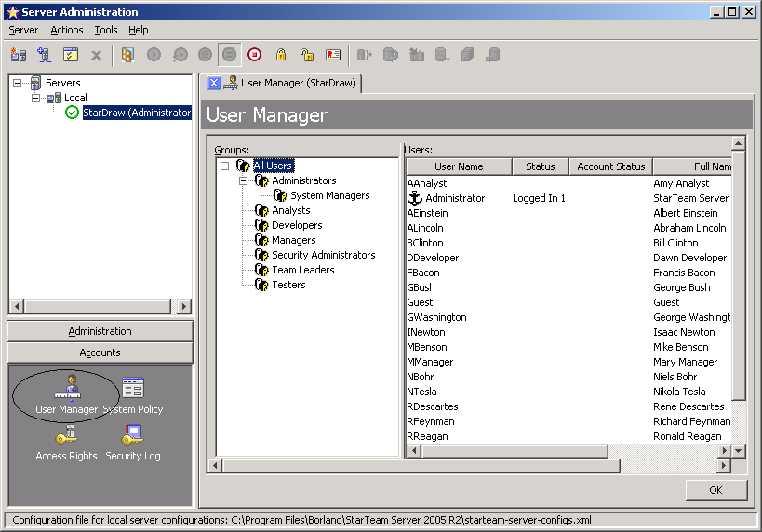Click the add server toolbar icon
This screenshot has height=532, width=762.
click(x=45, y=55)
